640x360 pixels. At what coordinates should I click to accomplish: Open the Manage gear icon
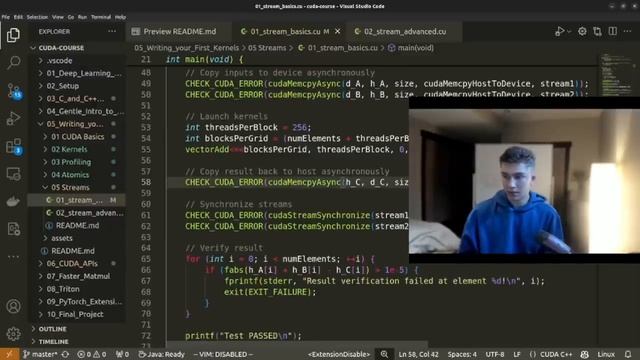pos(13,334)
